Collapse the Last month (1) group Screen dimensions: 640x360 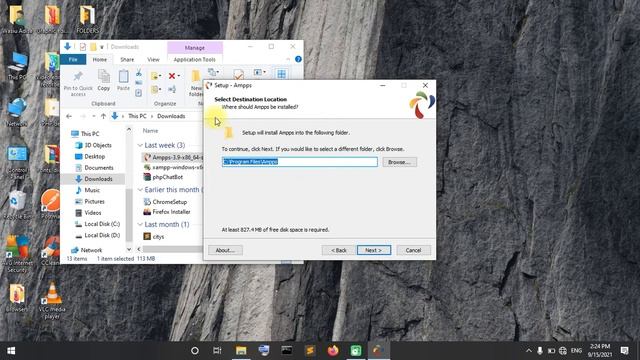pos(140,224)
